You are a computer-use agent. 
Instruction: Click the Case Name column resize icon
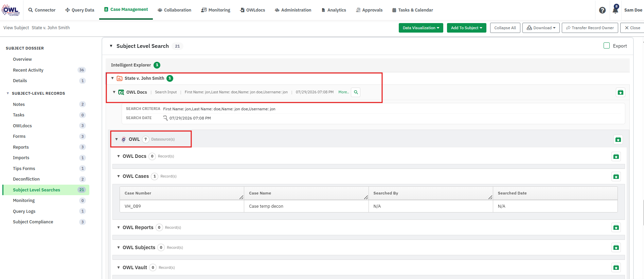366,197
